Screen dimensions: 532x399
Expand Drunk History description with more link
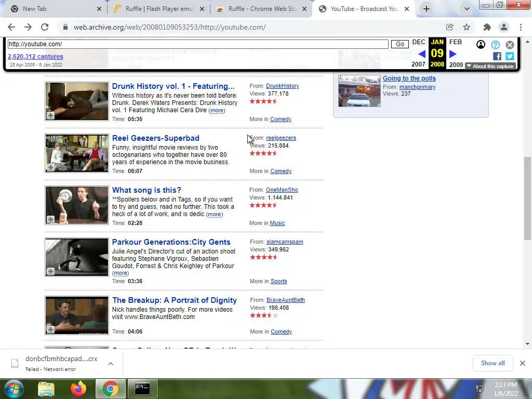click(217, 110)
